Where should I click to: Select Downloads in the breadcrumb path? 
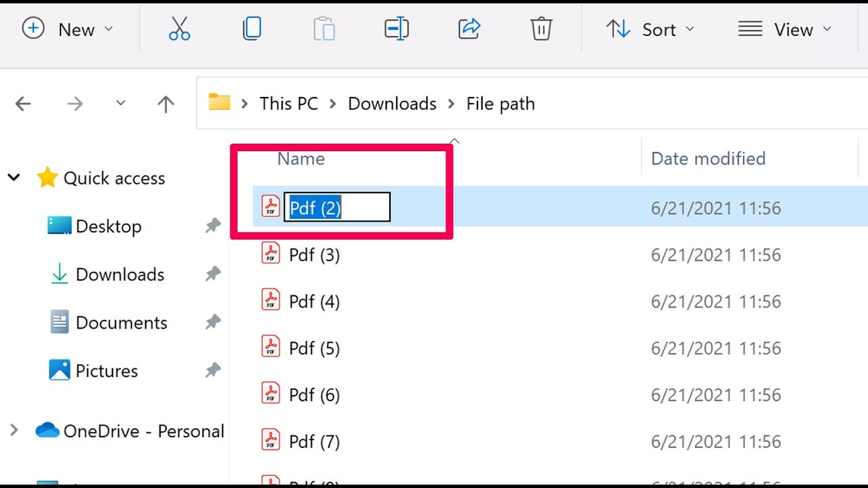tap(392, 104)
